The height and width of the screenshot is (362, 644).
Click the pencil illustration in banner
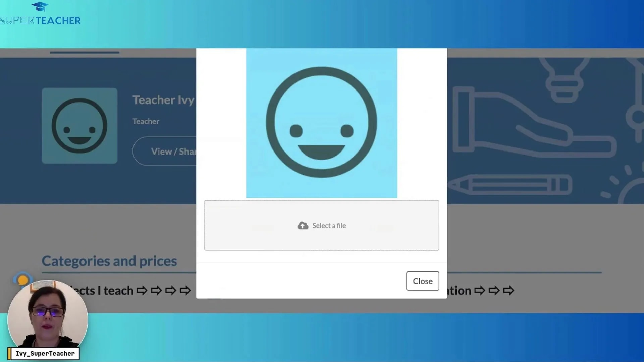click(x=510, y=185)
